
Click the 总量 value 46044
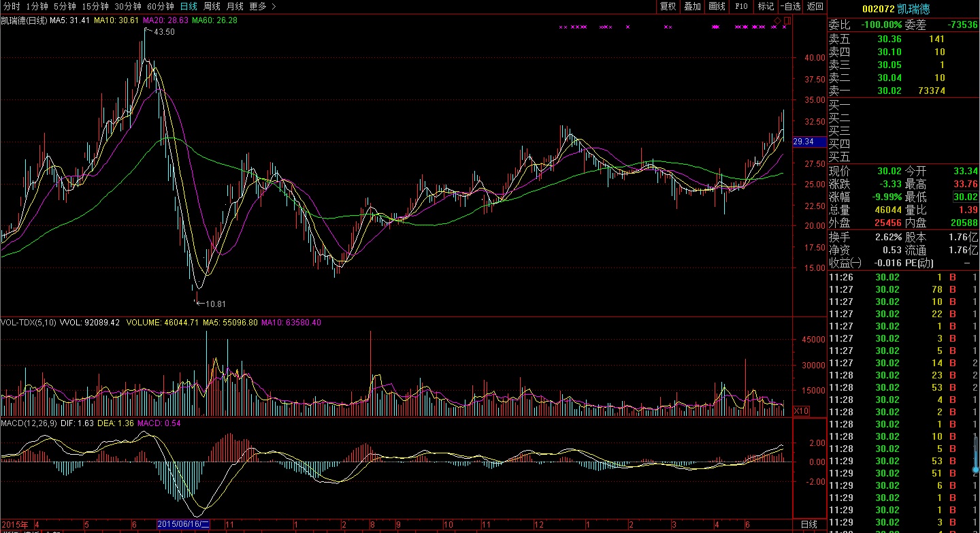888,210
